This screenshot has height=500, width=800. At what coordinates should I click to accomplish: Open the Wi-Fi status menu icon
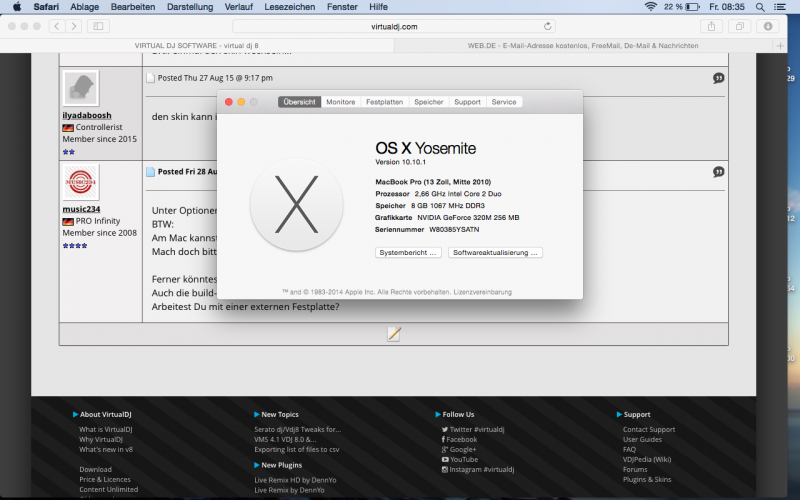[651, 6]
